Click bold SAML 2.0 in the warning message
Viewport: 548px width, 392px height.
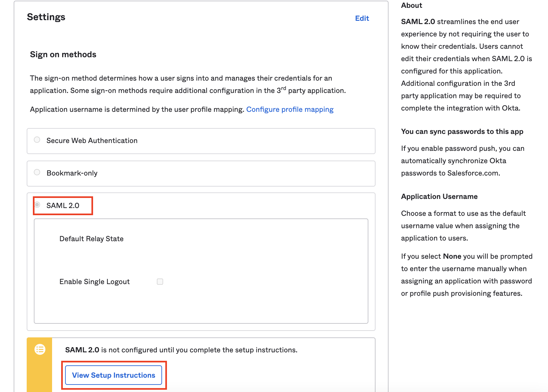[82, 350]
